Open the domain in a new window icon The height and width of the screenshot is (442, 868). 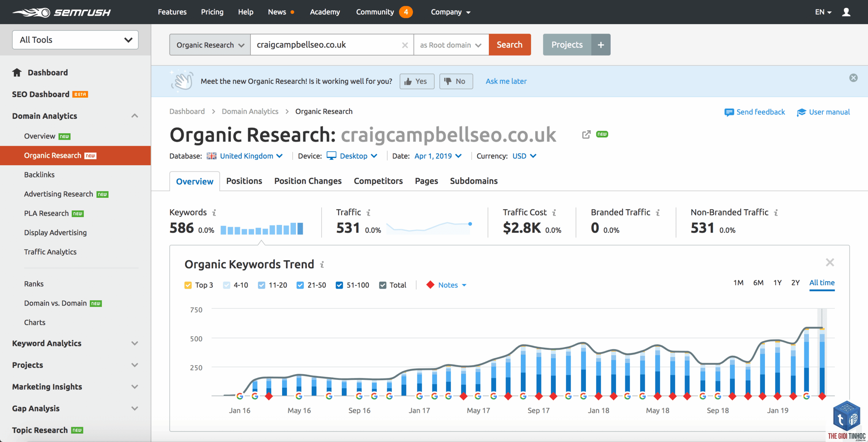[x=586, y=135]
